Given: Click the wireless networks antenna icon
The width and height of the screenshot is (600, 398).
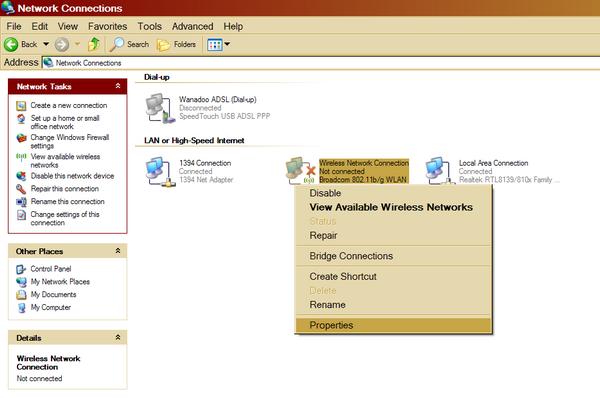Looking at the screenshot, I should (x=21, y=156).
